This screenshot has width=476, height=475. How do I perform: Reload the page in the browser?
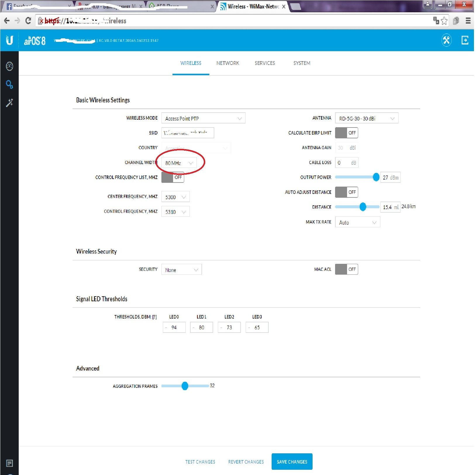(28, 21)
